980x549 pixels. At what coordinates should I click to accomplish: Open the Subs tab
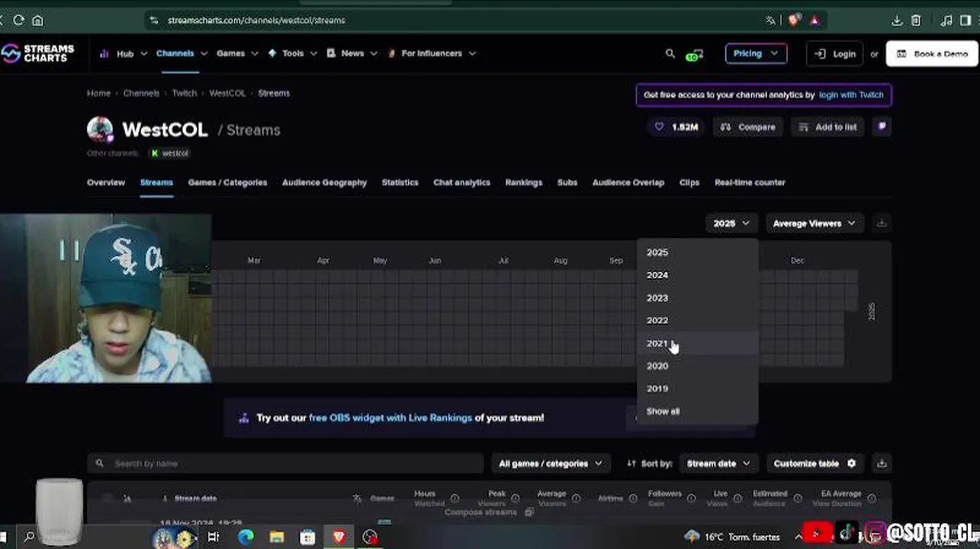point(567,182)
